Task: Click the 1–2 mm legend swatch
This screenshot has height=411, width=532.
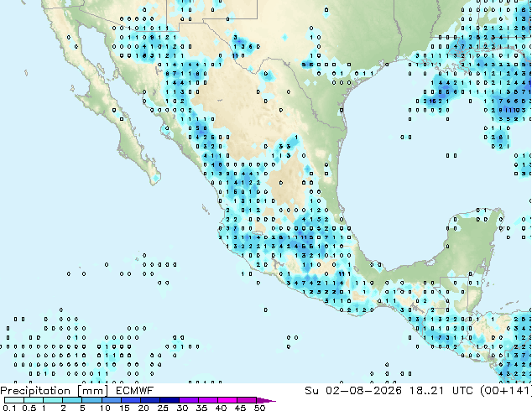Action: pyautogui.click(x=53, y=400)
